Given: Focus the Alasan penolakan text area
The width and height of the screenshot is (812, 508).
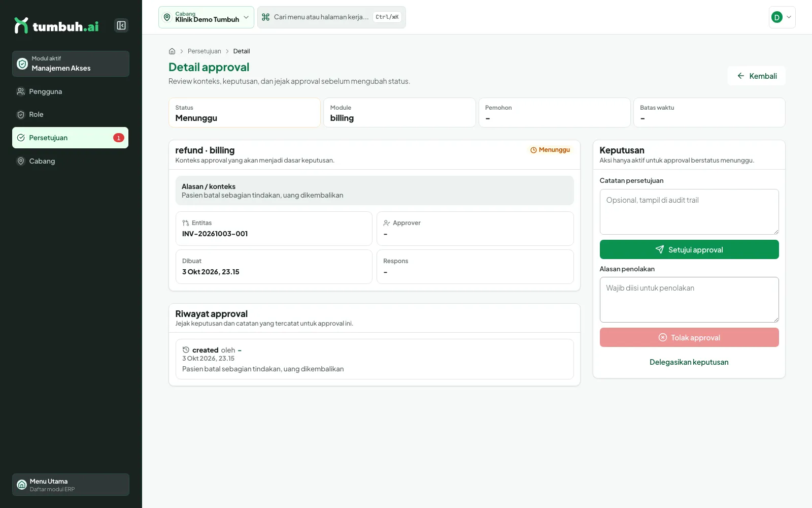Looking at the screenshot, I should (x=689, y=300).
